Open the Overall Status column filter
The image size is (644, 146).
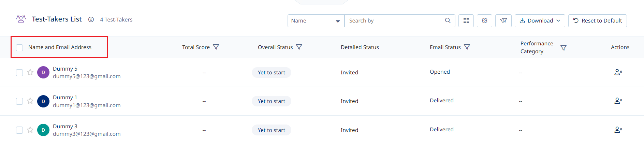pos(299,47)
